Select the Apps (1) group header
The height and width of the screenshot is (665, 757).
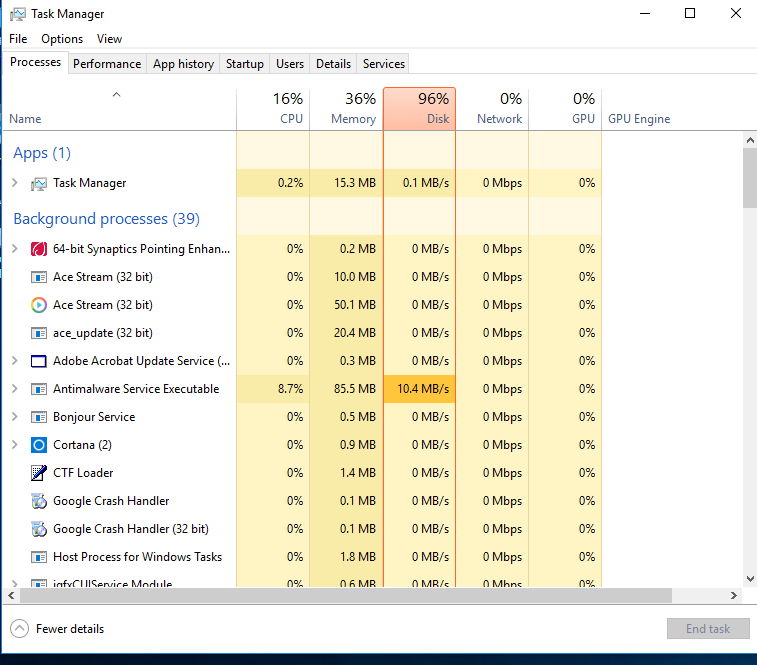[42, 153]
